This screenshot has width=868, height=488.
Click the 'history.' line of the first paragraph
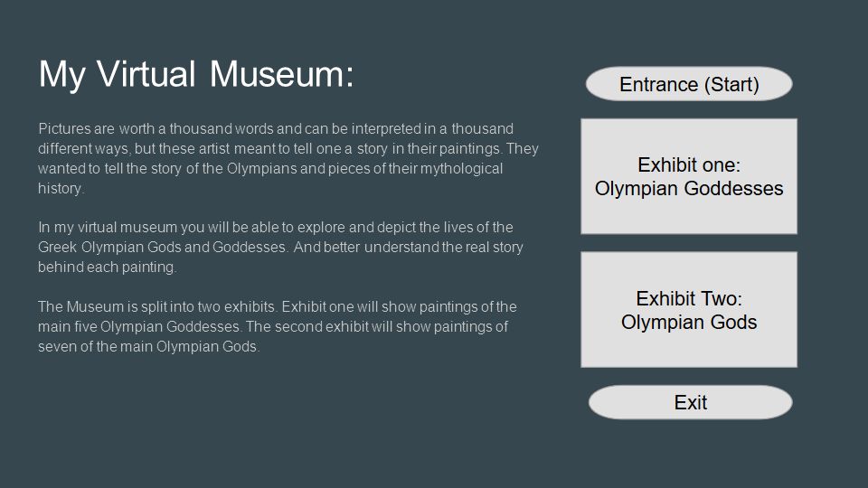point(61,189)
